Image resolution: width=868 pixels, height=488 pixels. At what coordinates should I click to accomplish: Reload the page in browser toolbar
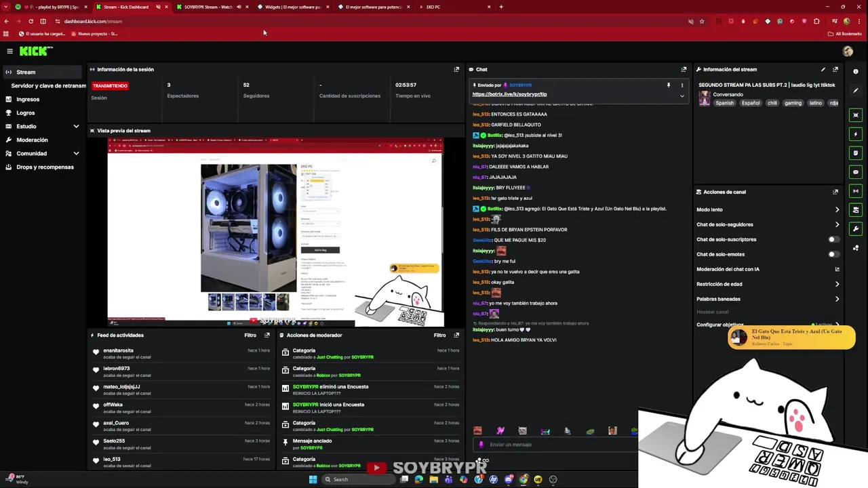31,21
